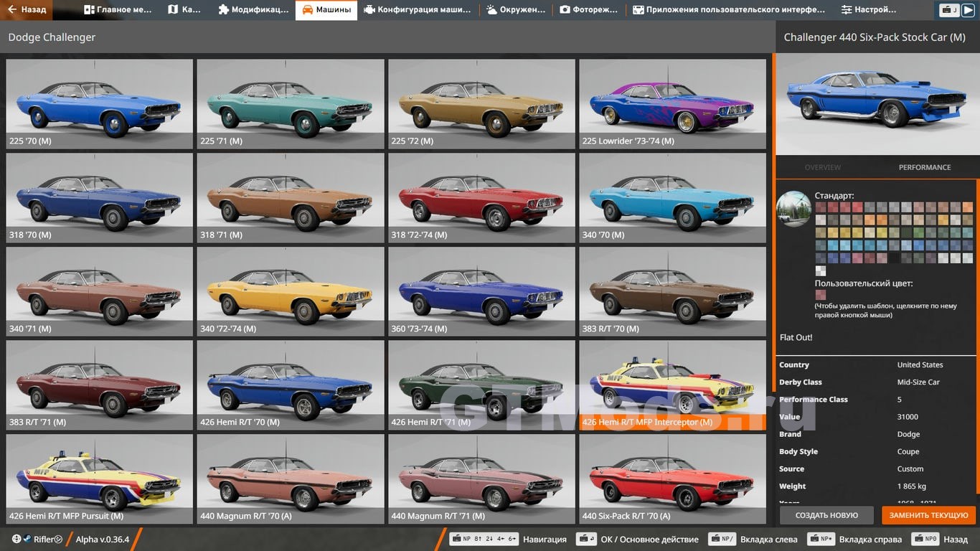Open the Фоторежим camera tab
980x551 pixels.
pos(588,10)
